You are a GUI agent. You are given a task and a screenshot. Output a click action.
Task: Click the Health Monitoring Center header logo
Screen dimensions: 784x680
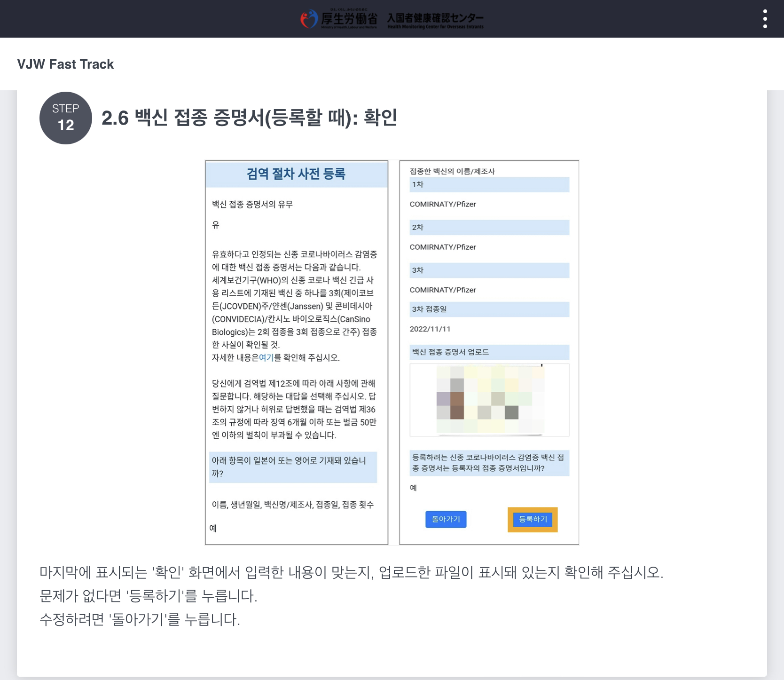click(436, 19)
